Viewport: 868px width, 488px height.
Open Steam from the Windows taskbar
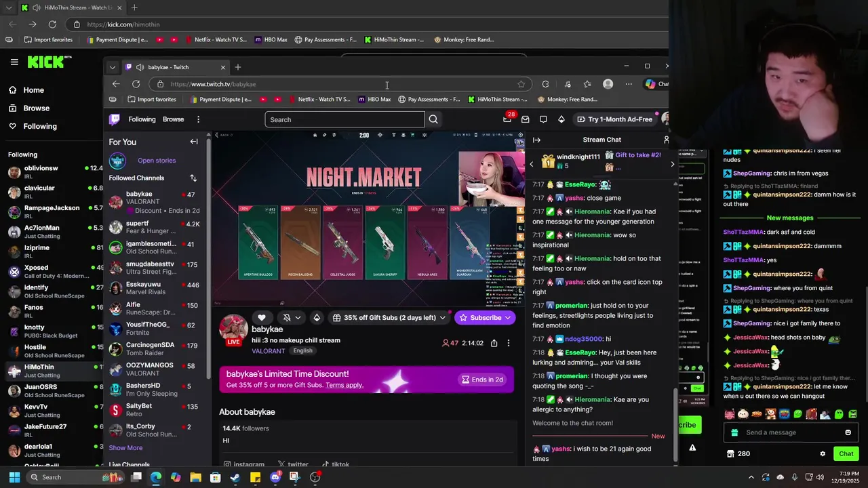pos(235,477)
